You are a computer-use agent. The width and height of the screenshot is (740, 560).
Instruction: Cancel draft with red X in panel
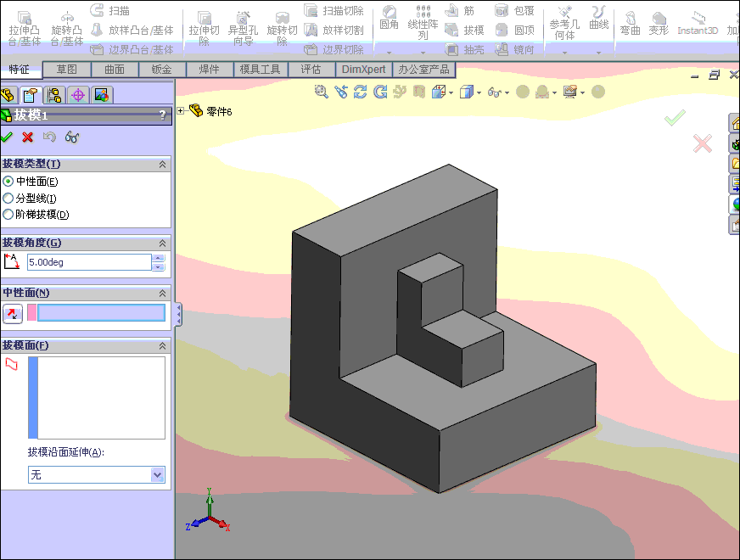click(28, 137)
